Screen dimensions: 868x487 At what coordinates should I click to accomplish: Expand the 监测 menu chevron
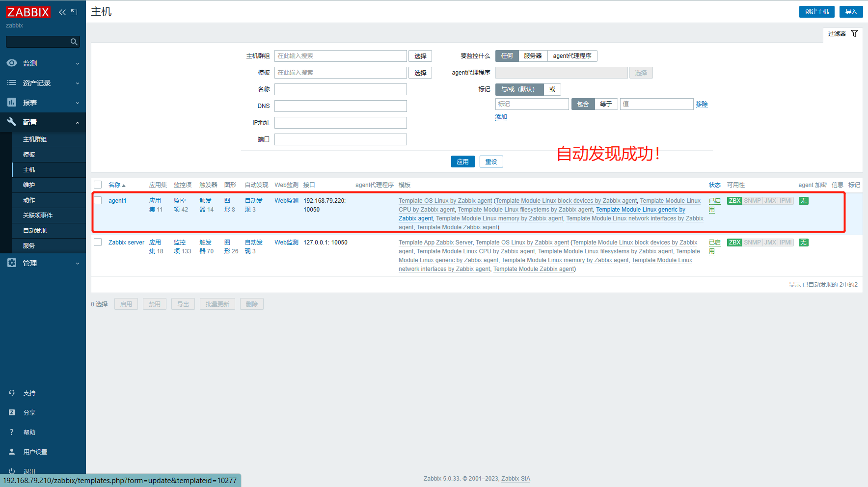coord(78,64)
